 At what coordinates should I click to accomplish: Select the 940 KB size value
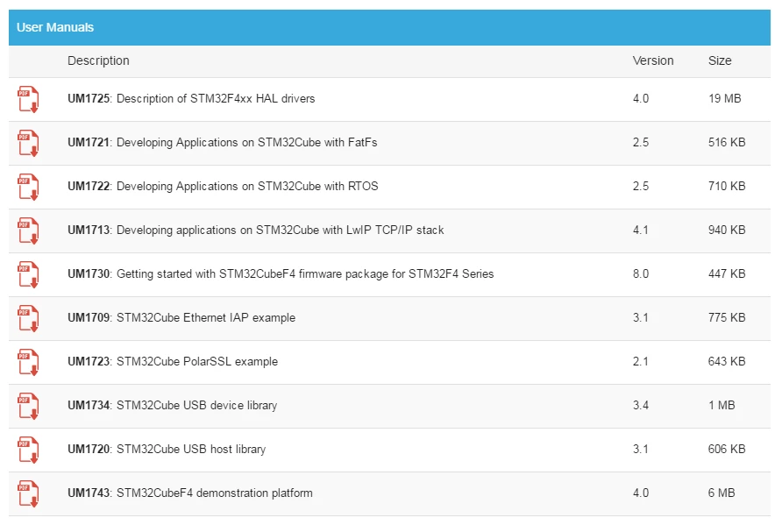[727, 231]
